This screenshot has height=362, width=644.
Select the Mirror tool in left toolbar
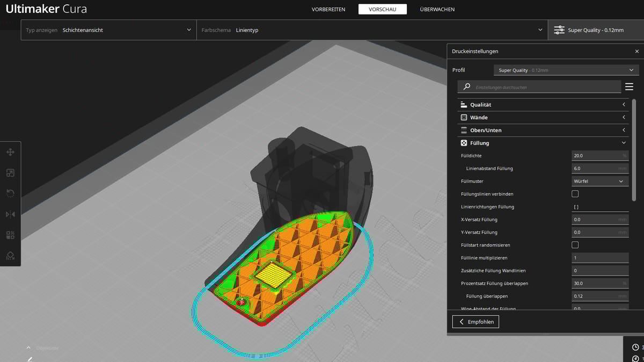[x=10, y=214]
